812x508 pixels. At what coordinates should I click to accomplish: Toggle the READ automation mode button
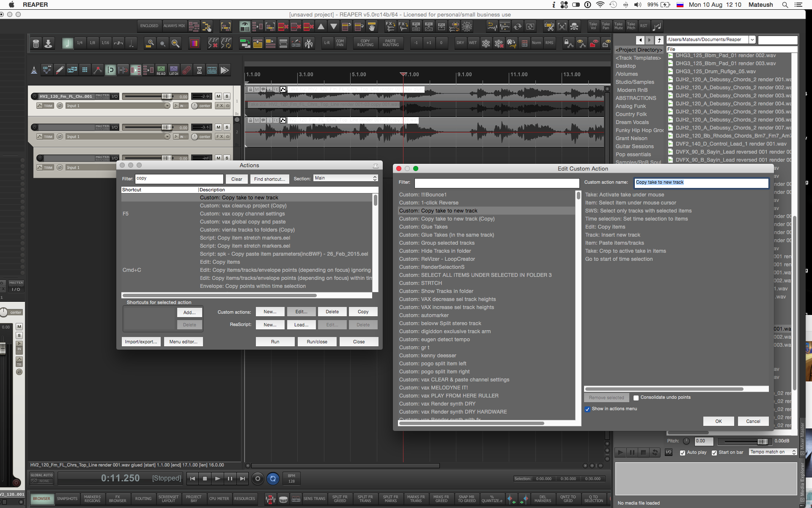[161, 70]
